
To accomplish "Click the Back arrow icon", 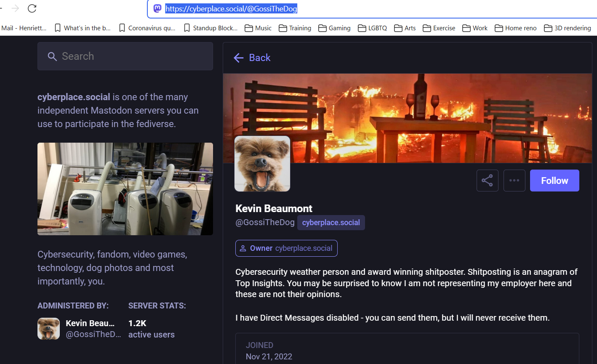I will coord(239,58).
